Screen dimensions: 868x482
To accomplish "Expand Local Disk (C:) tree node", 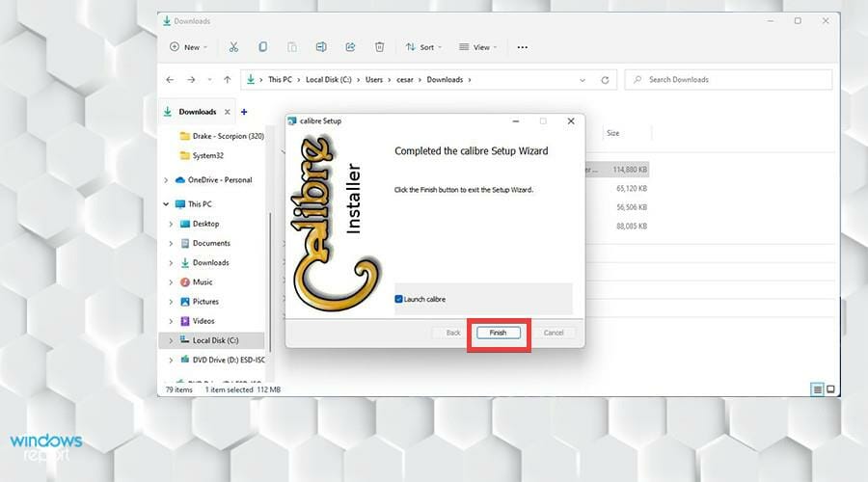I will click(x=171, y=340).
